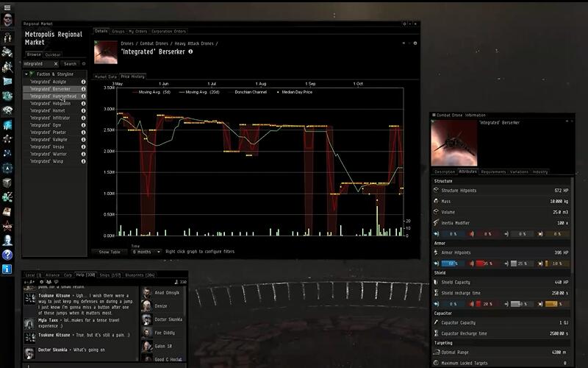The height and width of the screenshot is (368, 588).
Task: Open the Corp chat tab
Action: tap(68, 275)
